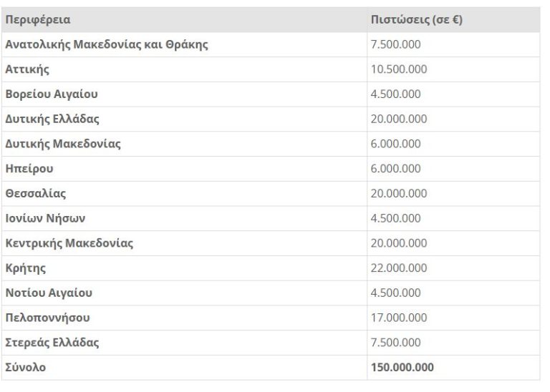This screenshot has height=392, width=550.
Task: Select the Νοτίου Αιγαίου region cell
Action: [x=49, y=293]
